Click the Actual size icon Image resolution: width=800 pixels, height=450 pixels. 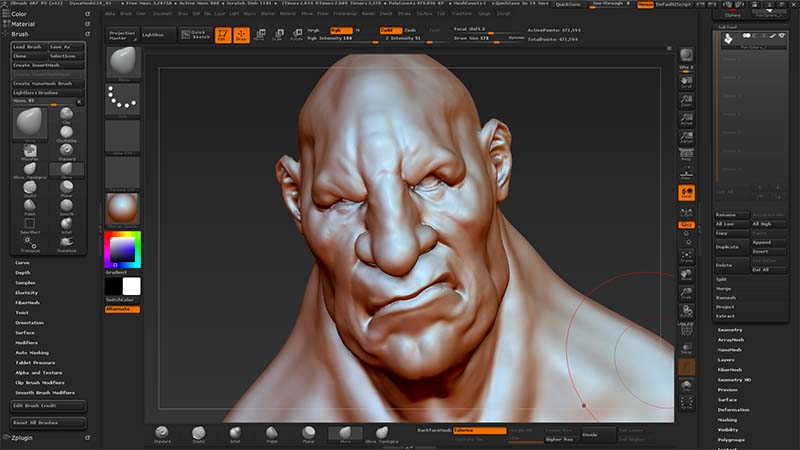(x=686, y=119)
